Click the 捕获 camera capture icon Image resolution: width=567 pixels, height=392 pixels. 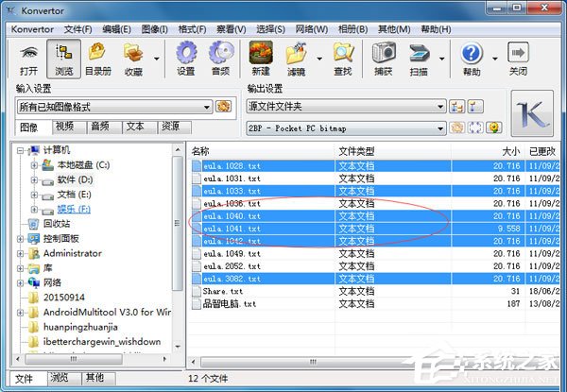click(384, 53)
